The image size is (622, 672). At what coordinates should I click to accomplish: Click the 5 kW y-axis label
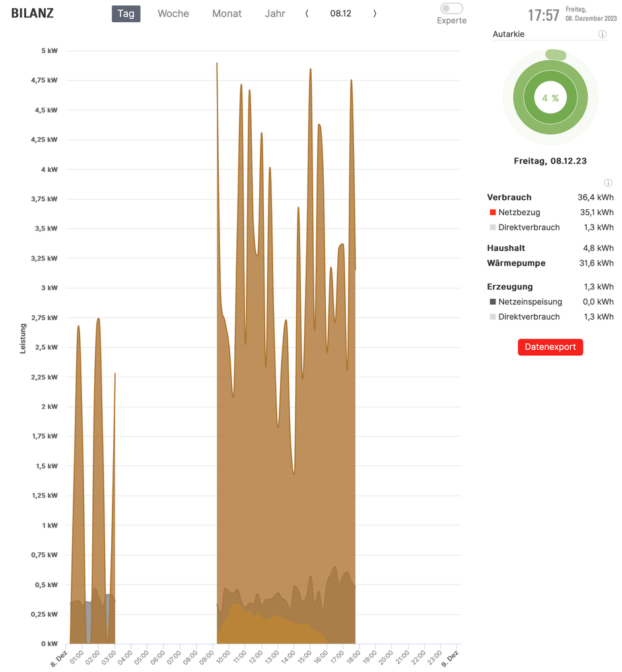click(x=49, y=51)
